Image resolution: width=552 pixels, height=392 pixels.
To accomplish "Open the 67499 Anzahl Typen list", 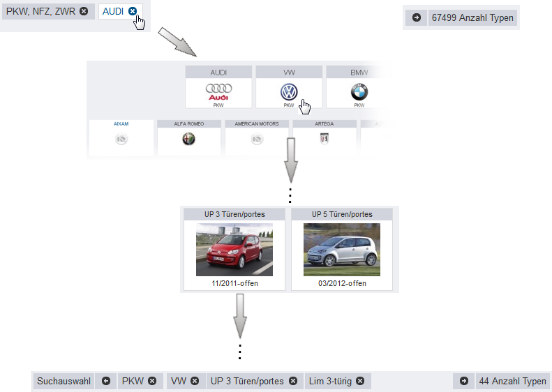I will 472,17.
